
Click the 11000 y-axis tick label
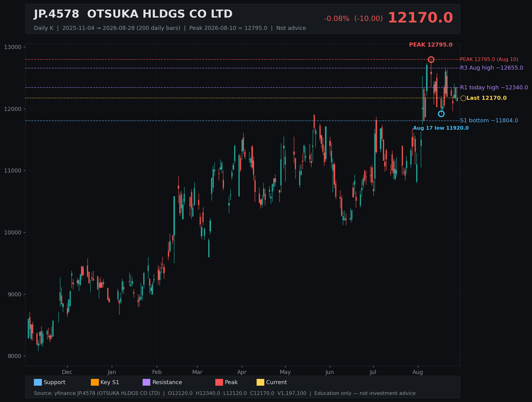13,171
